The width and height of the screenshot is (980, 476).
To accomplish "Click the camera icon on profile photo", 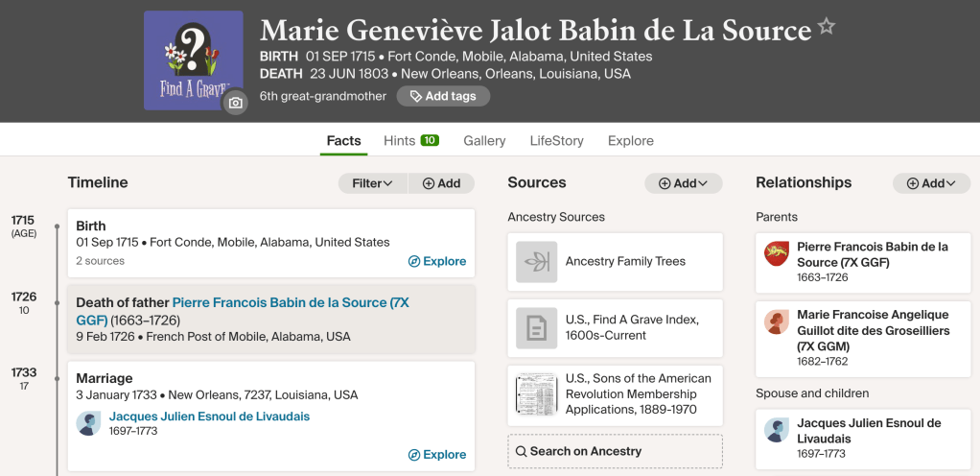I will pyautogui.click(x=236, y=103).
